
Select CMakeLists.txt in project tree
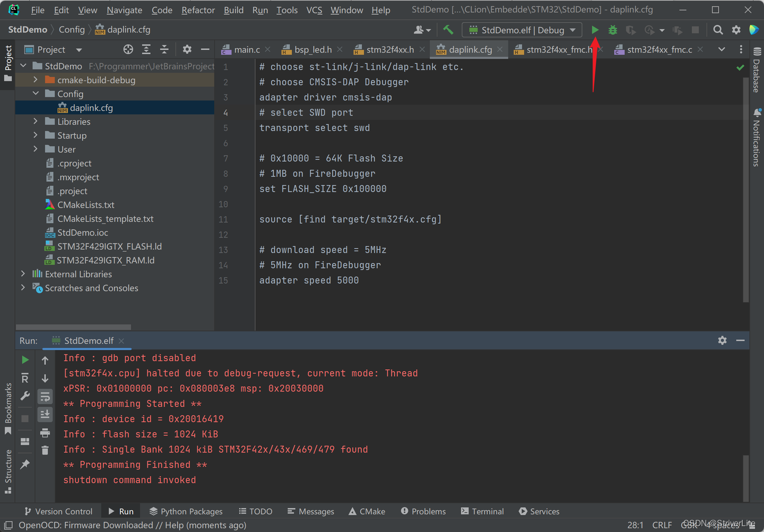[x=86, y=205]
